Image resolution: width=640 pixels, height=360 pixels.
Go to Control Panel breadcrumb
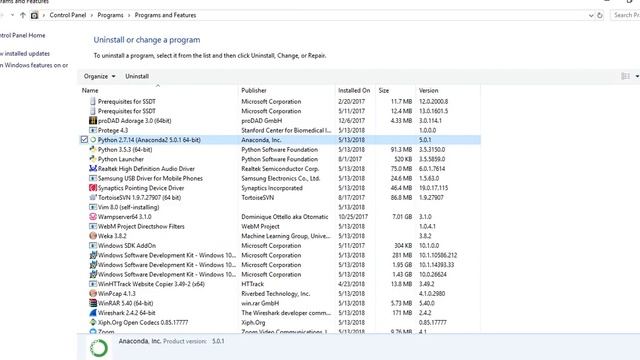[68, 15]
